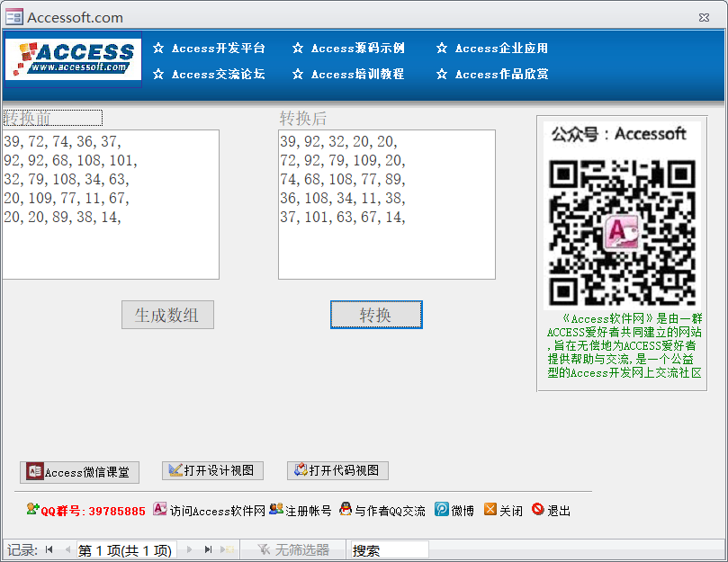Click the 与作者QQ交流 link

390,511
